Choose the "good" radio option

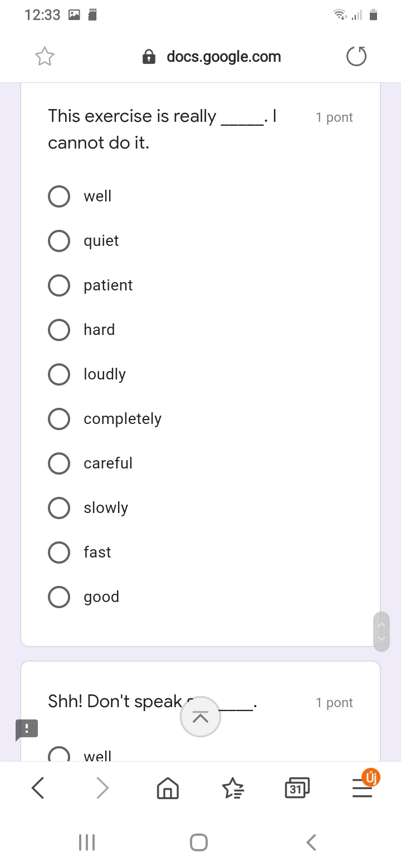59,596
